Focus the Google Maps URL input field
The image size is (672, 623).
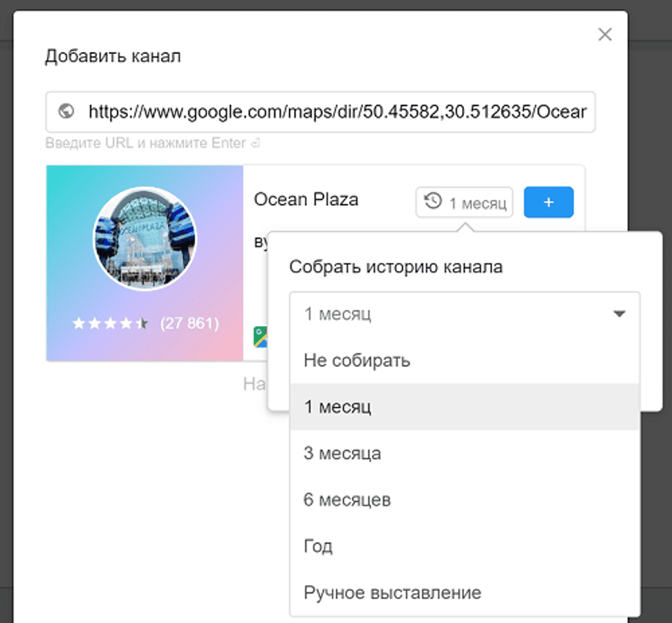(x=320, y=111)
